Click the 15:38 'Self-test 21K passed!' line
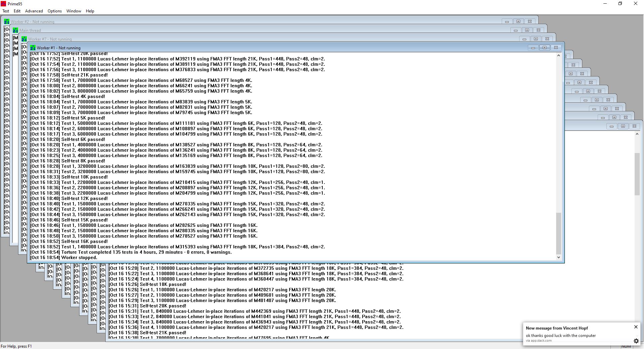The width and height of the screenshot is (644, 349). 147,333
